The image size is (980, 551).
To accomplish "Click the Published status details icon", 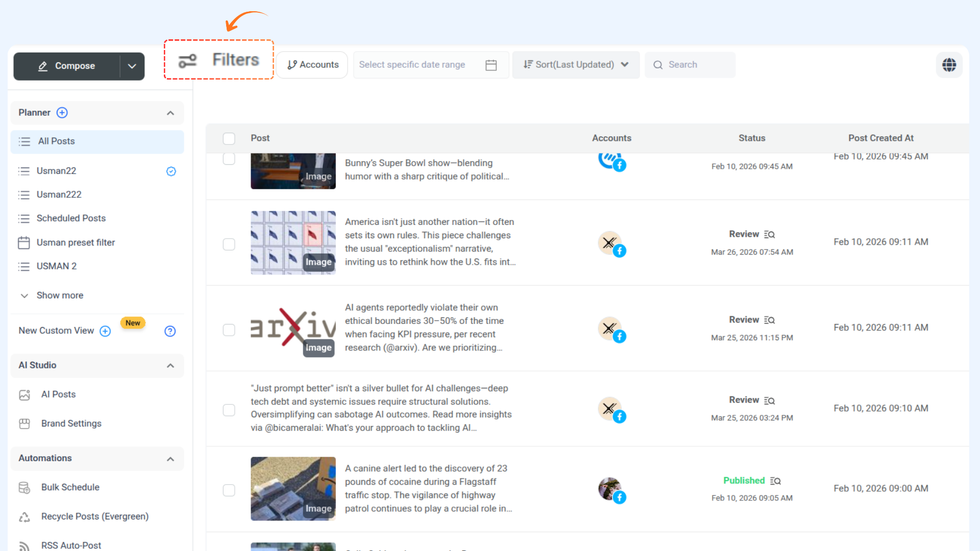I will 775,481.
